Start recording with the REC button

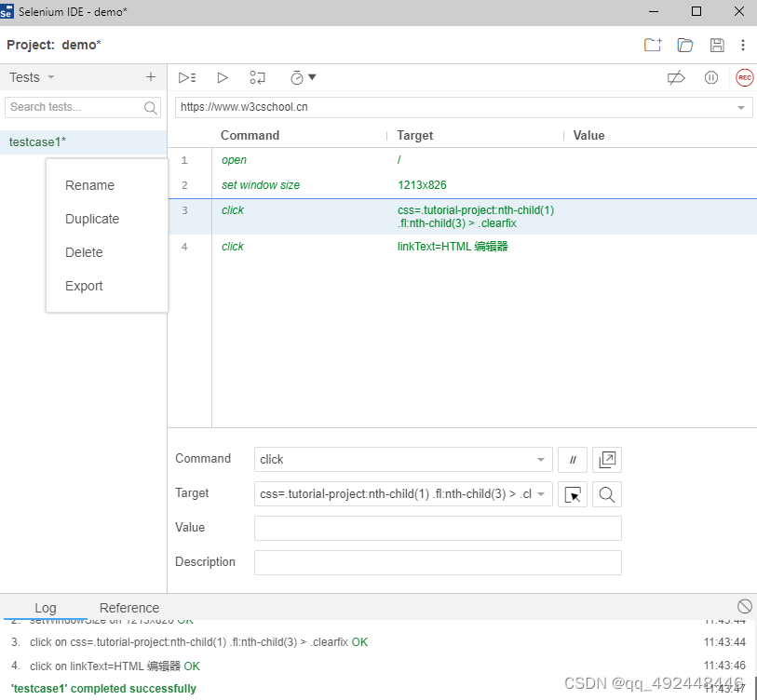pos(744,78)
